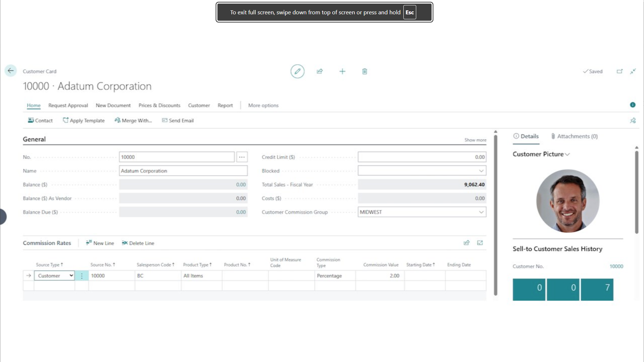Click the back arrow button
This screenshot has width=644, height=362.
point(11,71)
